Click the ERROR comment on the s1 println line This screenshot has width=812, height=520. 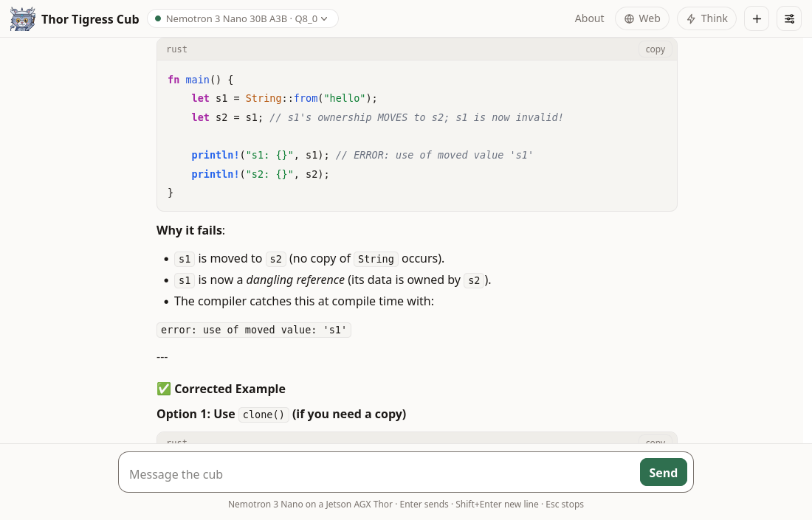click(435, 155)
